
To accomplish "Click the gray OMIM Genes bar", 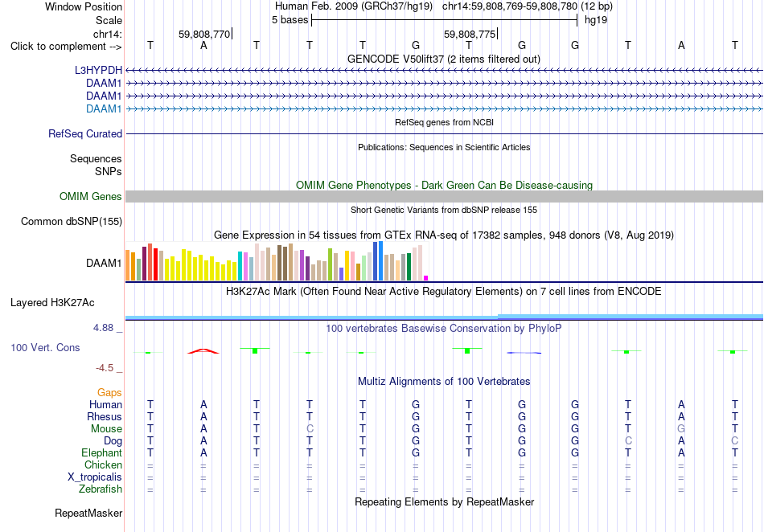I will tap(444, 196).
